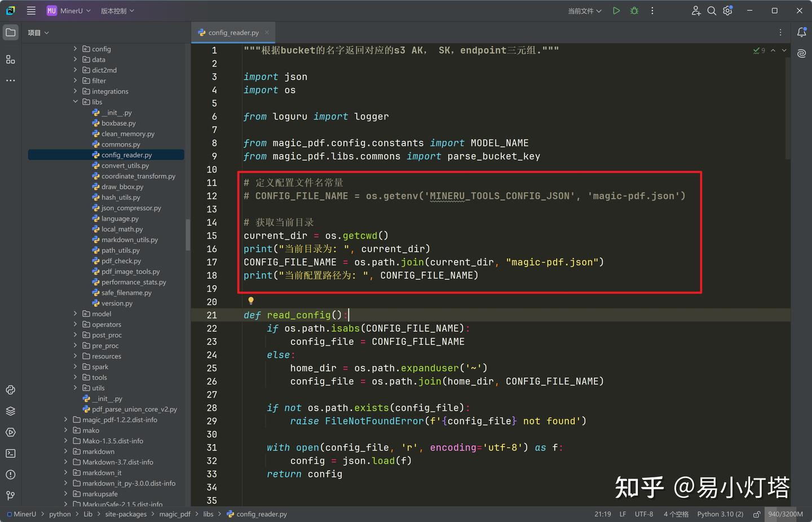The width and height of the screenshot is (812, 522).
Task: Open the 项目 view selector dropdown
Action: click(x=38, y=33)
